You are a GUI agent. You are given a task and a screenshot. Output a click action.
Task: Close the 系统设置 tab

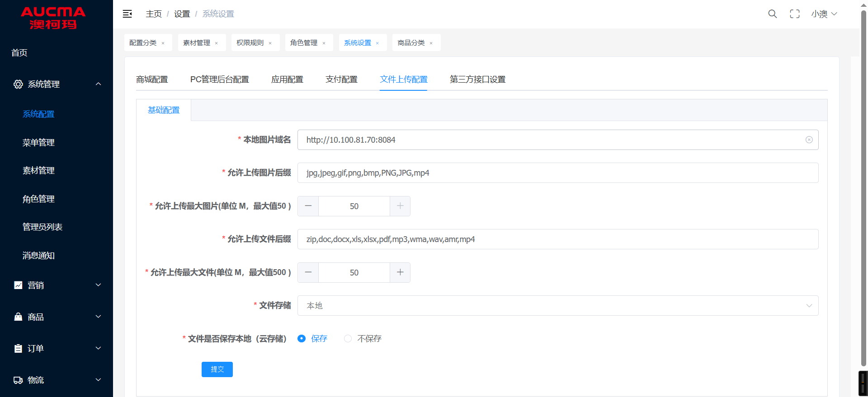pyautogui.click(x=377, y=43)
